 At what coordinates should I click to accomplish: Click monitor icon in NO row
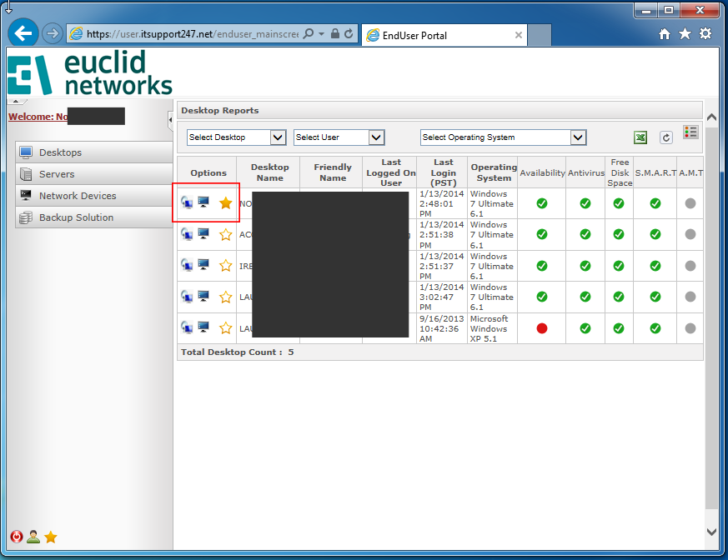point(203,202)
